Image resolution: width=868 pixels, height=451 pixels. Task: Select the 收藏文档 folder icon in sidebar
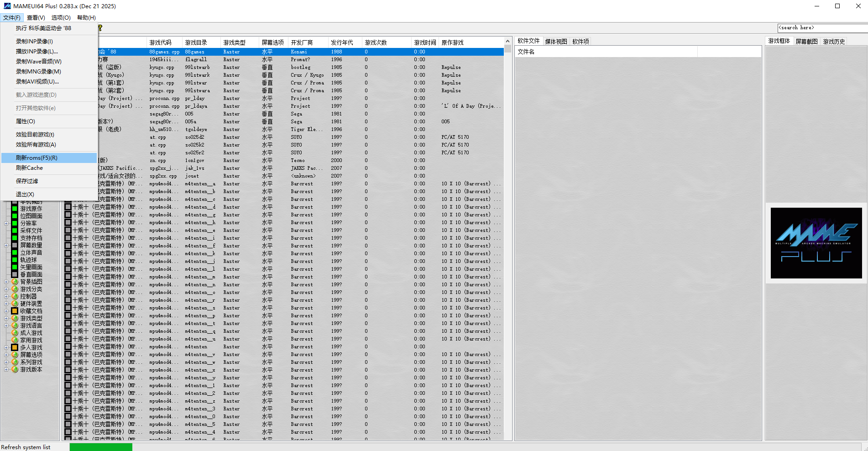coord(15,311)
